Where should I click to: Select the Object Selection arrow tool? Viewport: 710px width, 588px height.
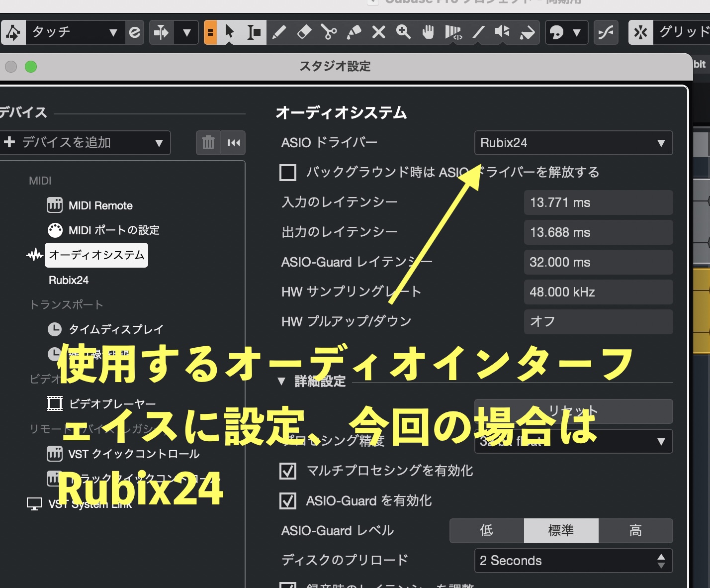[229, 32]
